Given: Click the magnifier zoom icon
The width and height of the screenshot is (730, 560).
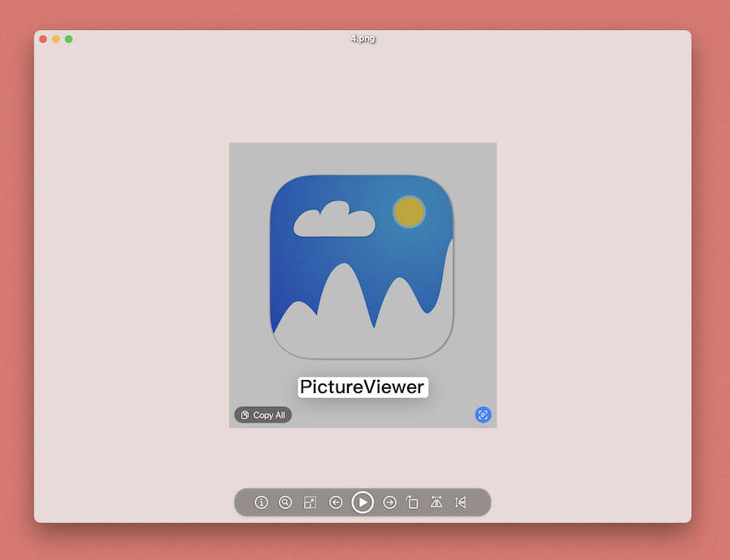Looking at the screenshot, I should point(286,502).
